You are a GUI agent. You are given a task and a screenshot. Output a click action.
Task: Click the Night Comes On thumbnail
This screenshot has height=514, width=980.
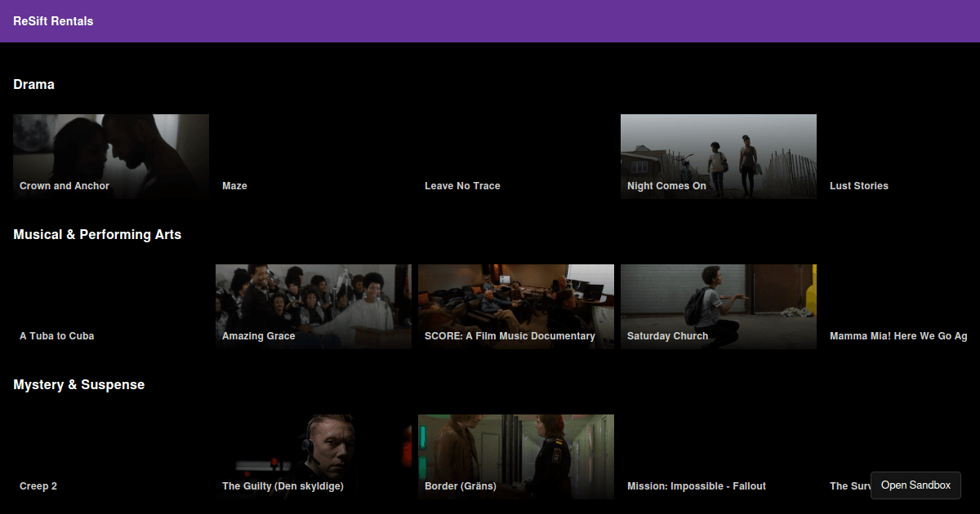(x=719, y=157)
